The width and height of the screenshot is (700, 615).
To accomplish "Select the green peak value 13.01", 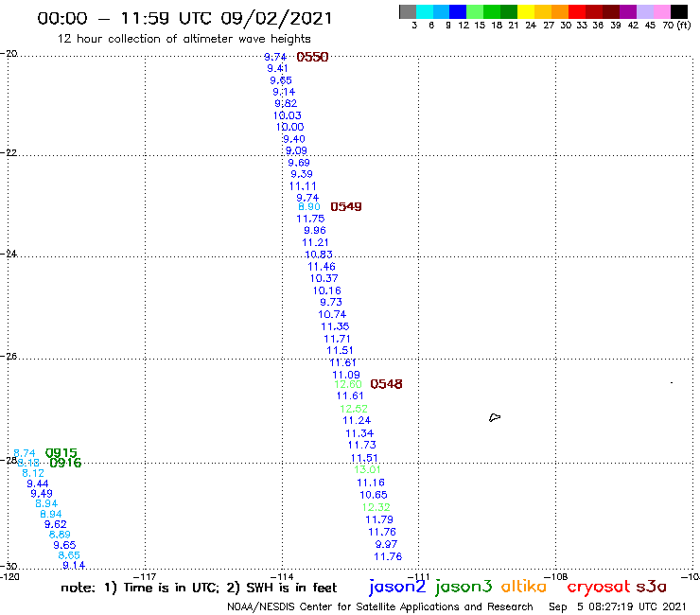I will click(x=367, y=470).
